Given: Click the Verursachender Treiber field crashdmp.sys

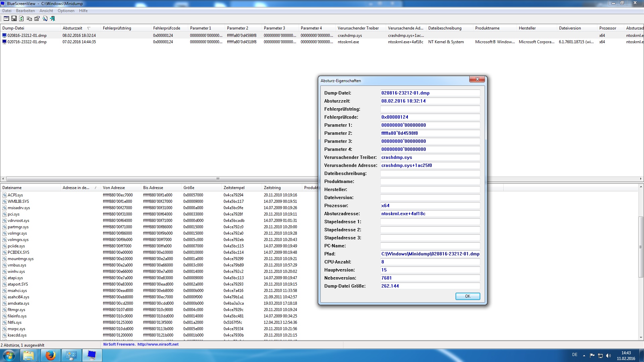Looking at the screenshot, I should tap(430, 157).
